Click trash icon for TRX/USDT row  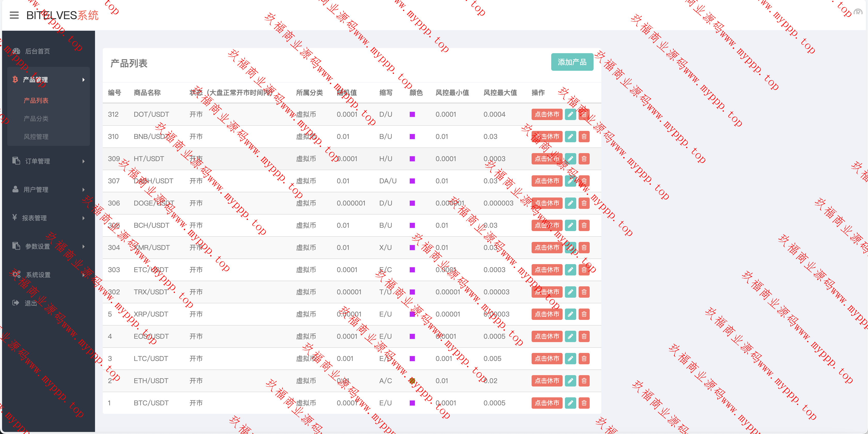584,292
